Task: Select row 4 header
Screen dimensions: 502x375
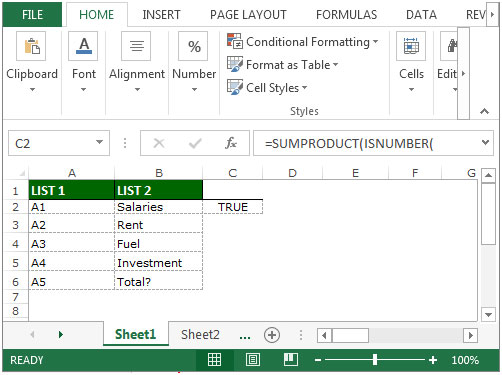Action: pos(15,244)
